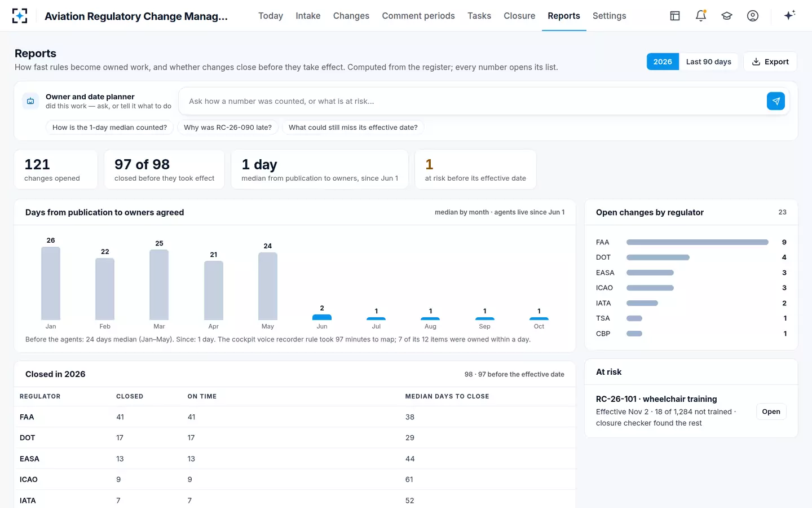Select the Reports tab

564,16
